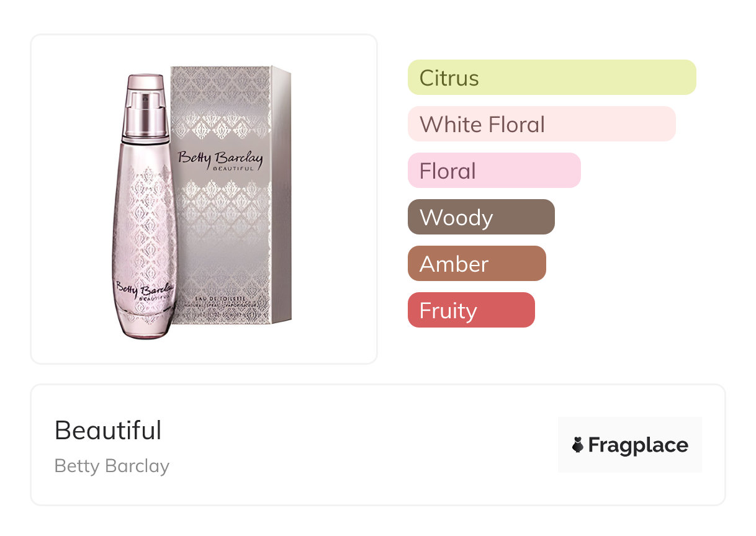Click the White Floral accord bar

click(x=541, y=124)
